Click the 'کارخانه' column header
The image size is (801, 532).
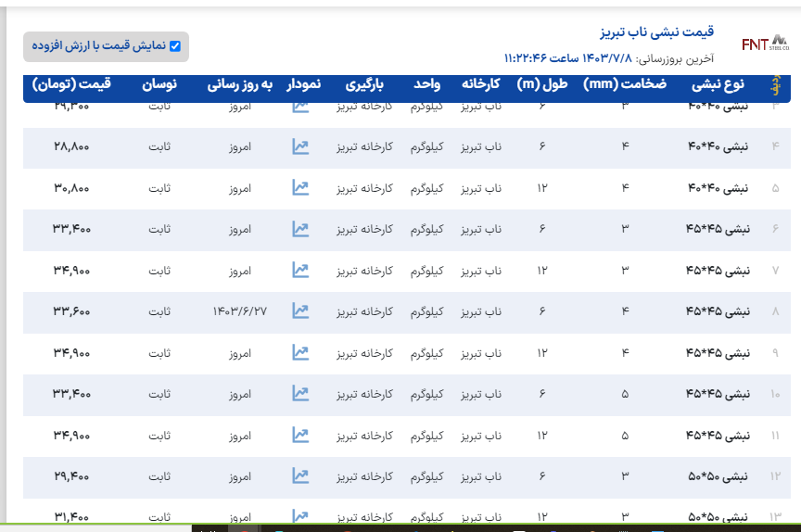coord(481,84)
